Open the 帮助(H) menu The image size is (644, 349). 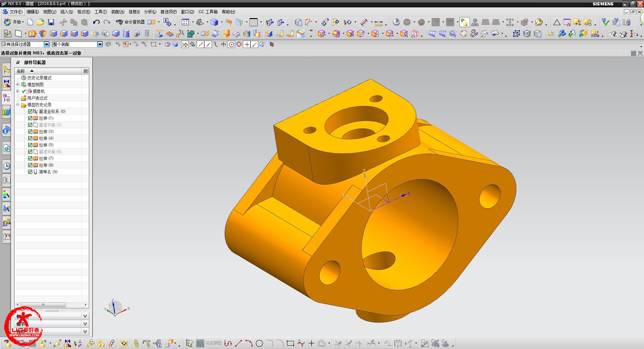tap(228, 12)
